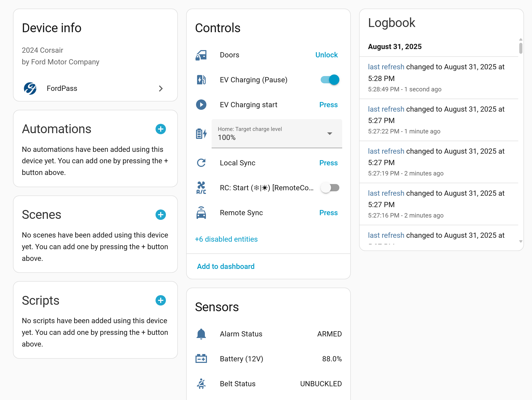Click the Alarm Status bell icon
Viewport: 532px width, 400px height.
201,334
